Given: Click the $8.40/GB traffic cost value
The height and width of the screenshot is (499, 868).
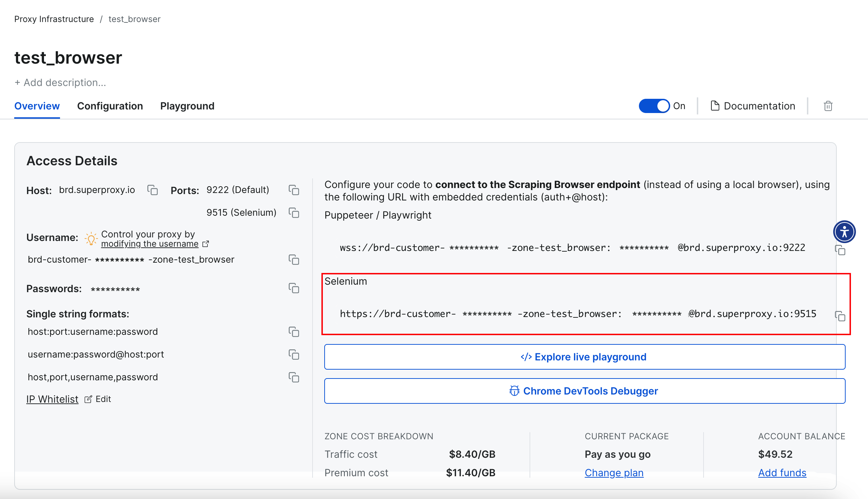Looking at the screenshot, I should [472, 454].
